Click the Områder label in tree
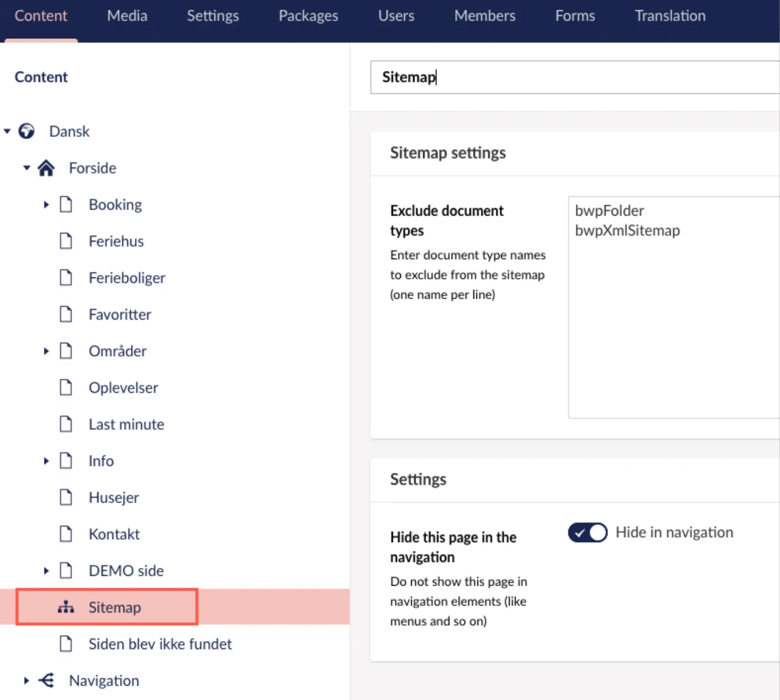The image size is (780, 700). coord(117,351)
